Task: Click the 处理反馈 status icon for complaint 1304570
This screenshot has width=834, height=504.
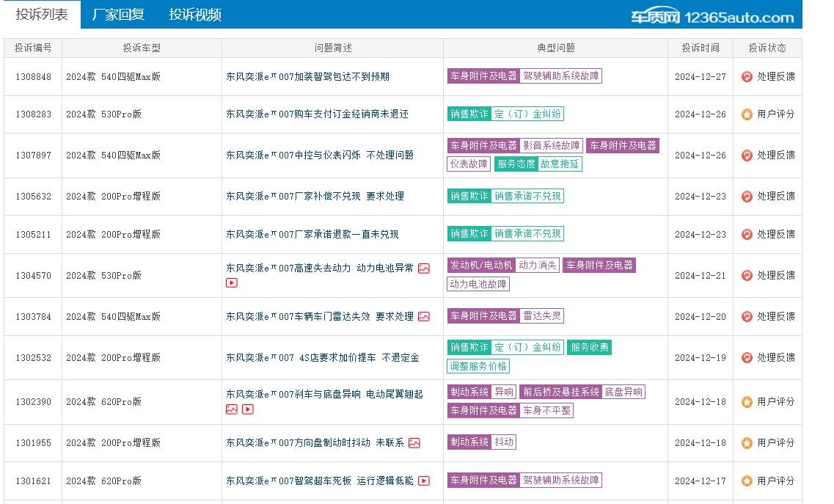Action: 747,276
